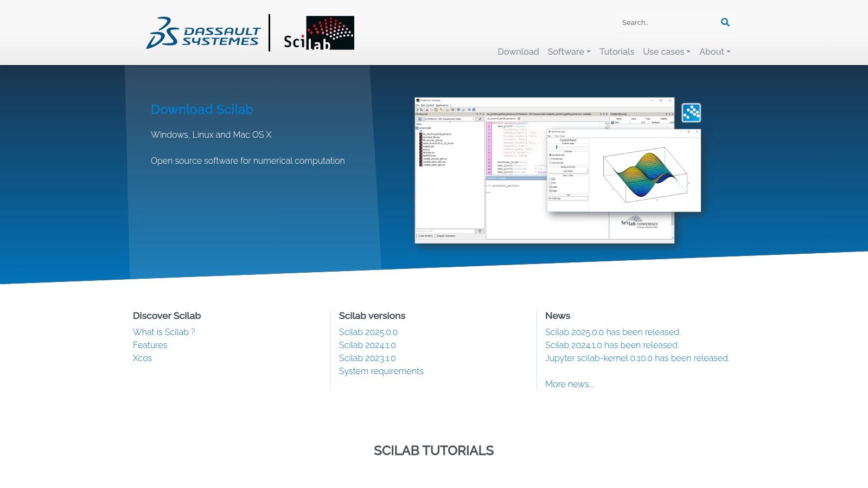Viewport: 868px width, 488px height.
Task: Open the Tutorials nav item
Action: [617, 52]
